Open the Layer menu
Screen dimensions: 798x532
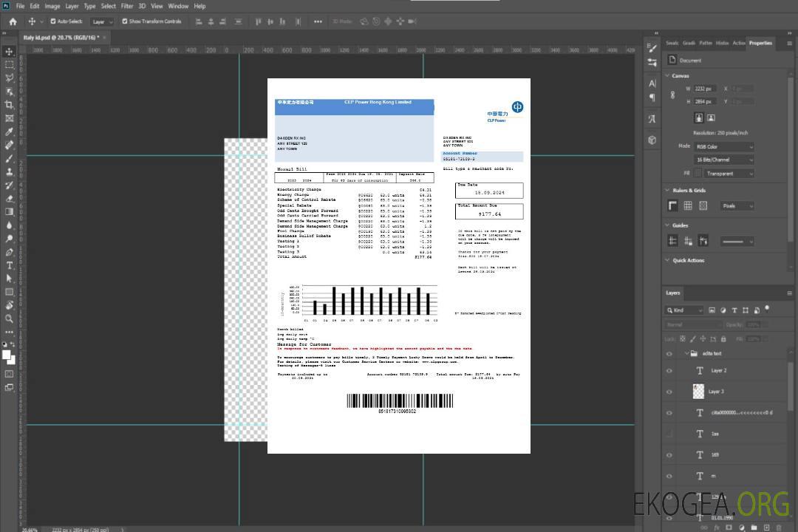coord(72,6)
